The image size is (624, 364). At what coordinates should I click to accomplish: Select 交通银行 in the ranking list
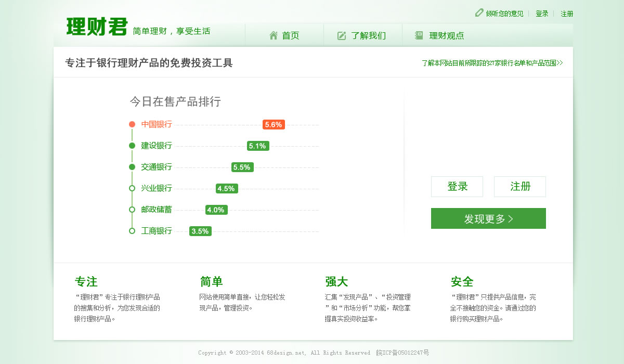[157, 167]
